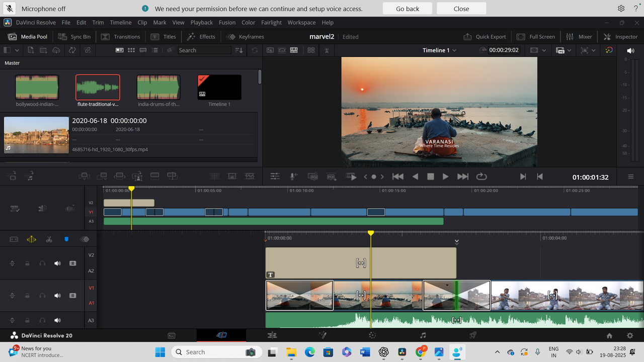
Task: Open the Workspace menu
Action: (x=301, y=23)
